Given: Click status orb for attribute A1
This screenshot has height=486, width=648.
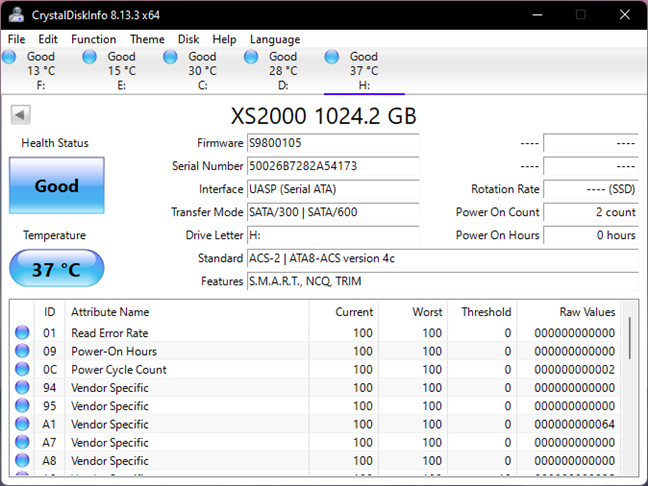Looking at the screenshot, I should [22, 424].
